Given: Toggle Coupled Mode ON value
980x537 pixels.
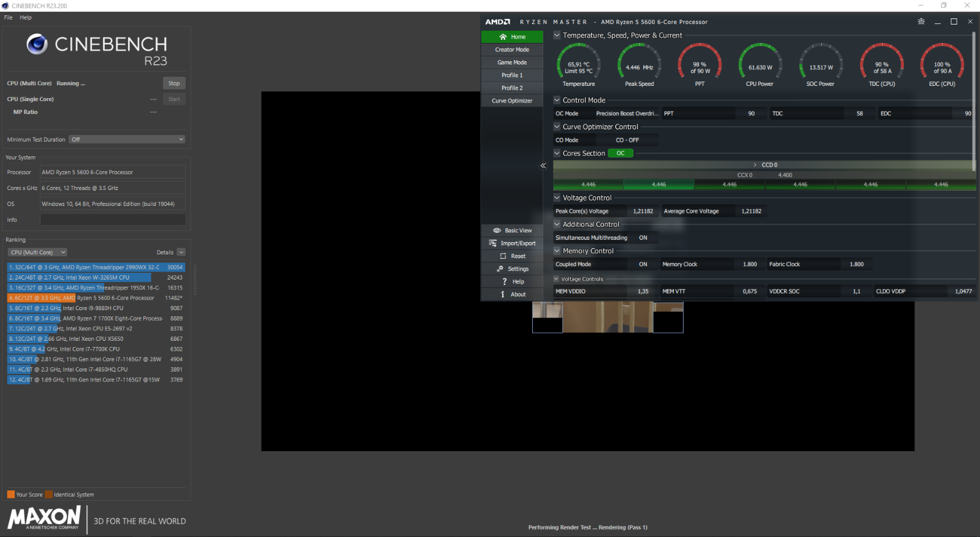Looking at the screenshot, I should pos(643,264).
